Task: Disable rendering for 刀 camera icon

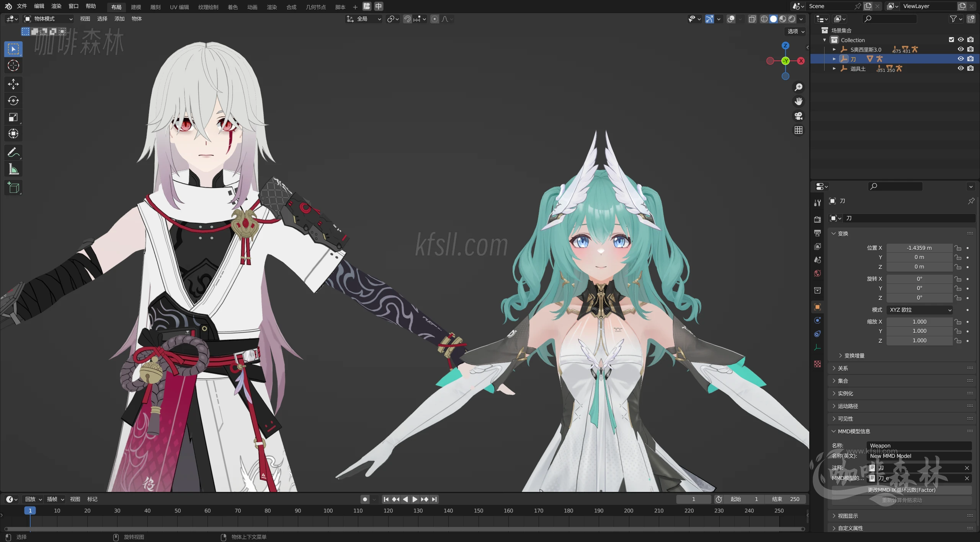Action: (x=970, y=59)
